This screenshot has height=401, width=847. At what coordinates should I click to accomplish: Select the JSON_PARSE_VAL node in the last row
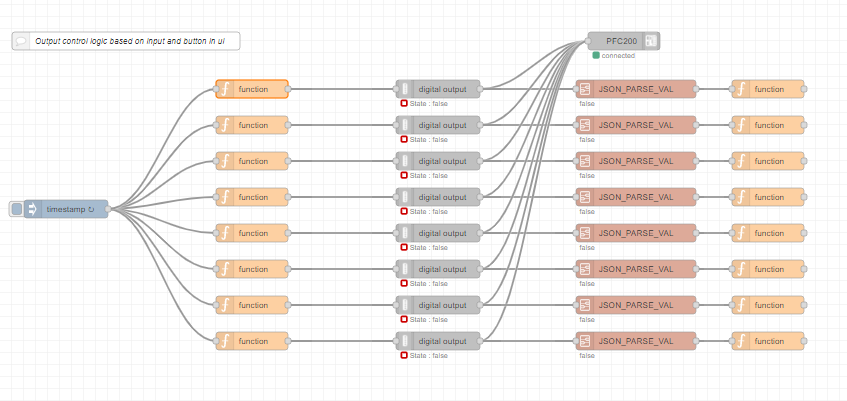point(636,341)
